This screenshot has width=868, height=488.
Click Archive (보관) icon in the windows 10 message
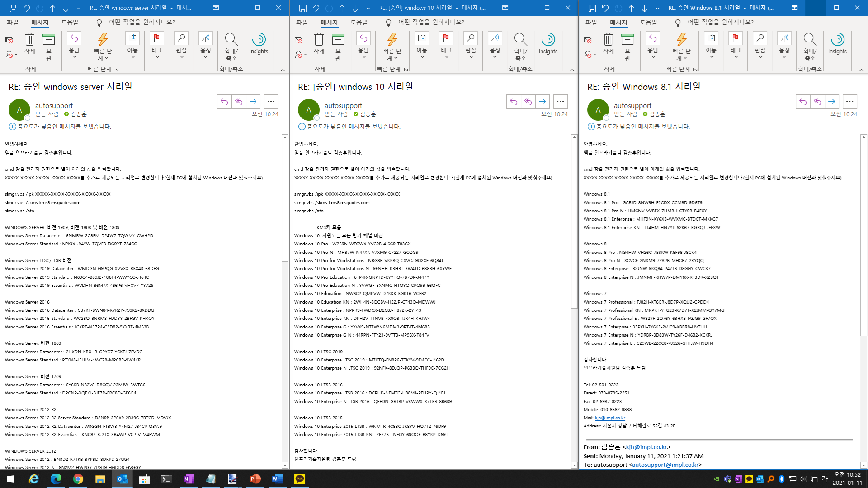click(x=338, y=40)
